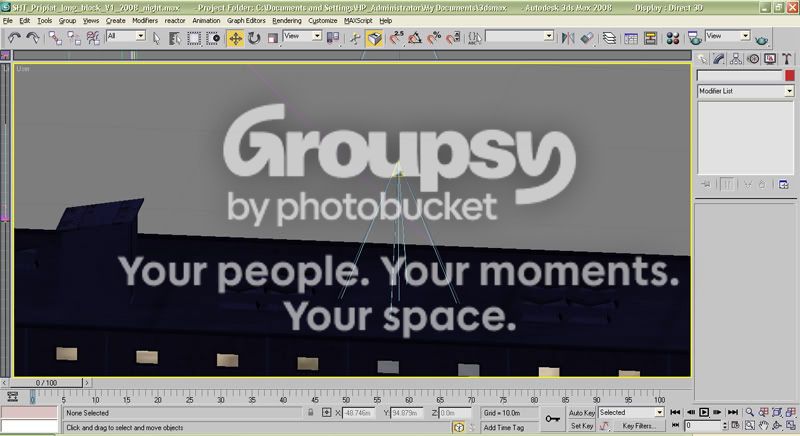Open the reference coordinate system View dropdown

tap(302, 36)
